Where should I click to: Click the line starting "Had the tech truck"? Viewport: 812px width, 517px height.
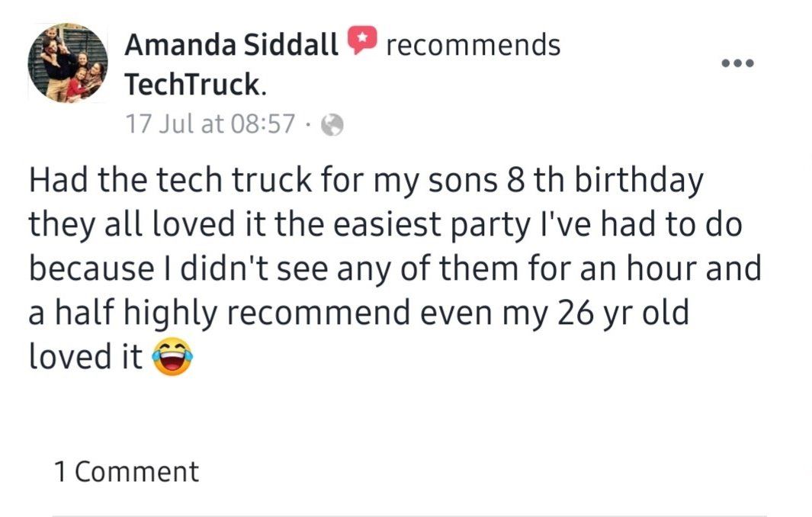366,182
